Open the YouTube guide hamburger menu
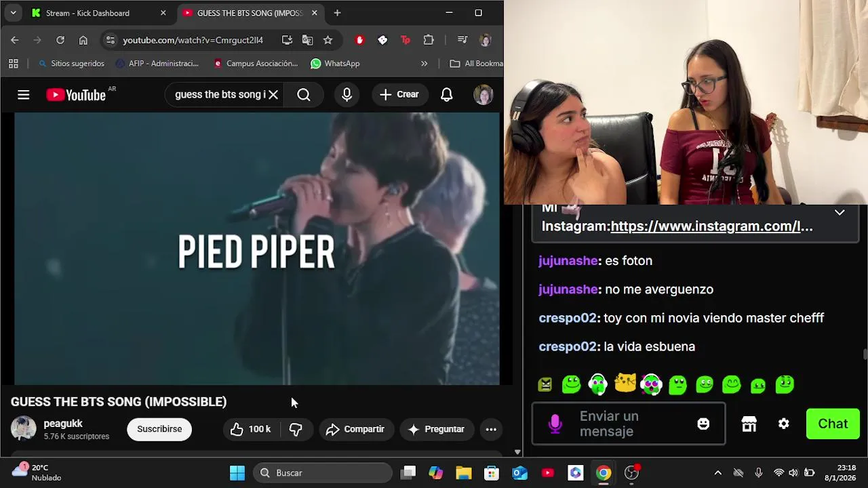The width and height of the screenshot is (868, 488). [24, 95]
